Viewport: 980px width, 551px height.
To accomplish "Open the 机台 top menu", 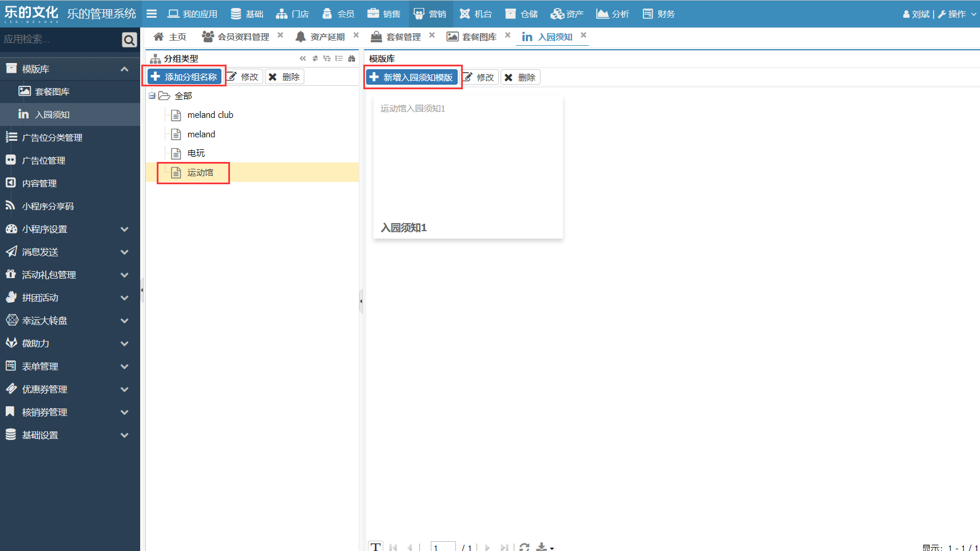I will pyautogui.click(x=476, y=14).
